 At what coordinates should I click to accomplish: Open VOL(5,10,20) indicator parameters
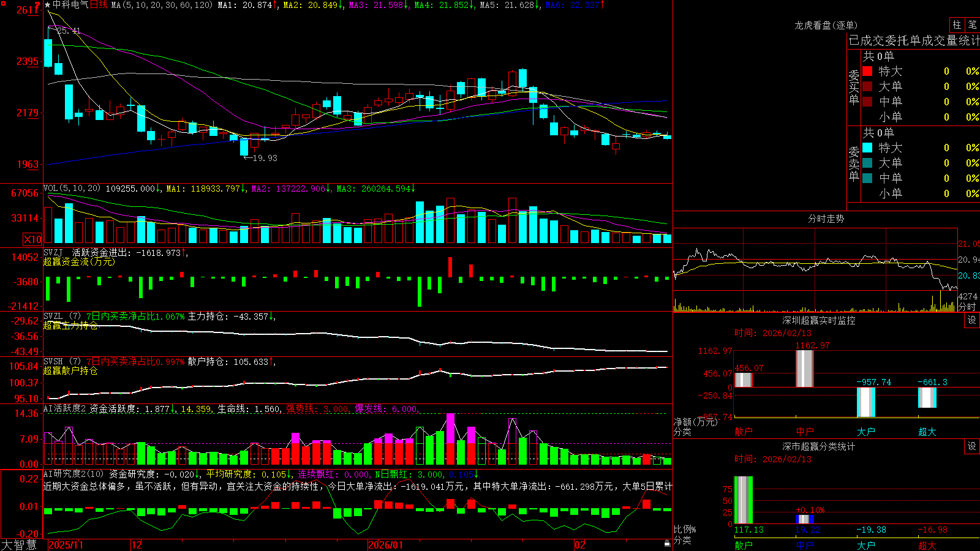[x=72, y=189]
